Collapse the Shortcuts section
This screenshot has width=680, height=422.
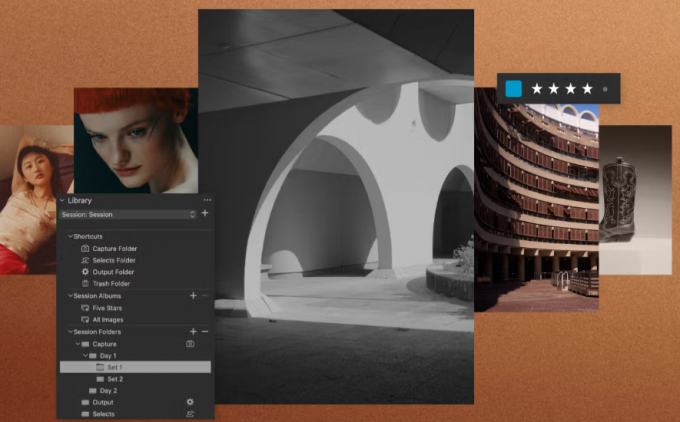(69, 236)
